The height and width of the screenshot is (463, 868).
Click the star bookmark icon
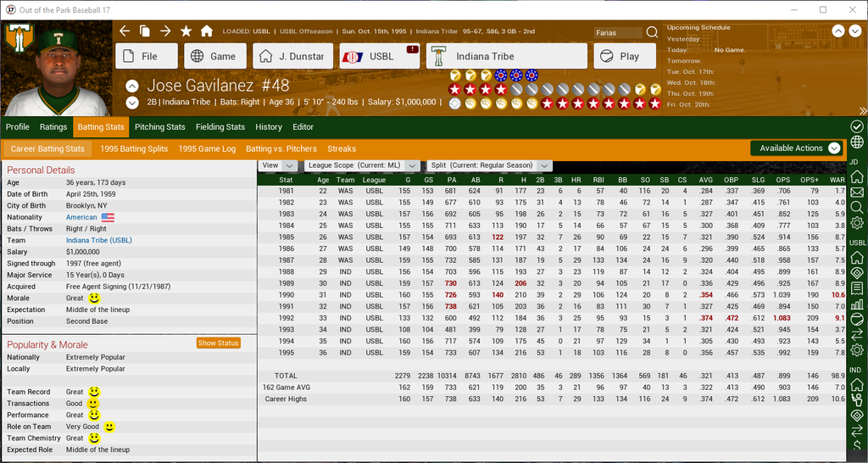coord(186,31)
